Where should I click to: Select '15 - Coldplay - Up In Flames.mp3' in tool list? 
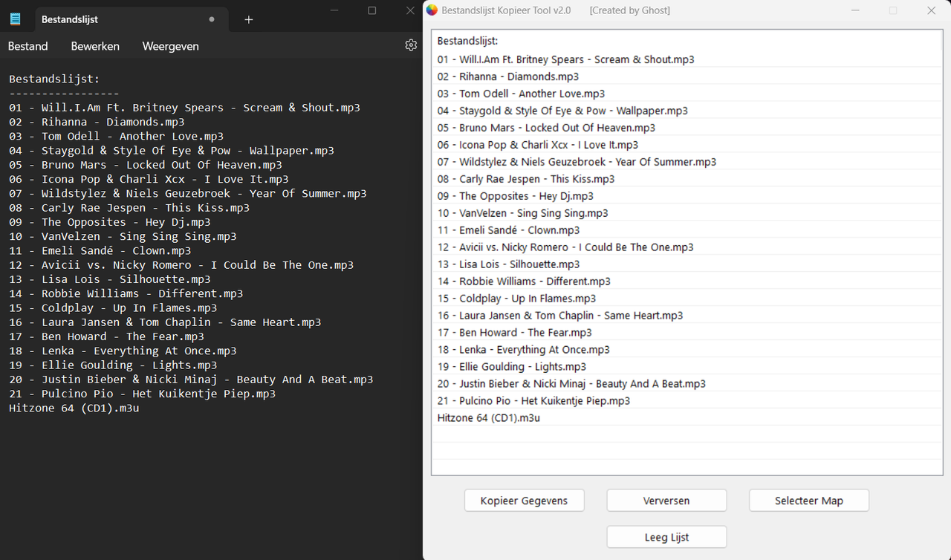coord(687,299)
